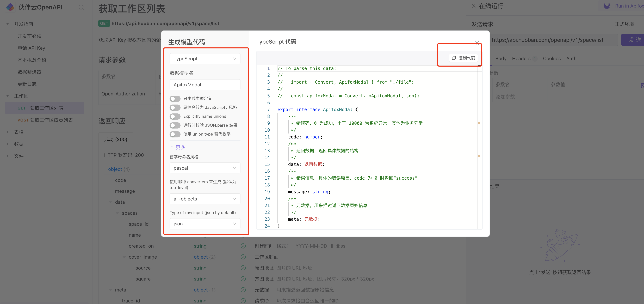Close the 生成模型代码 dialog
This screenshot has height=304, width=644.
coord(477,43)
